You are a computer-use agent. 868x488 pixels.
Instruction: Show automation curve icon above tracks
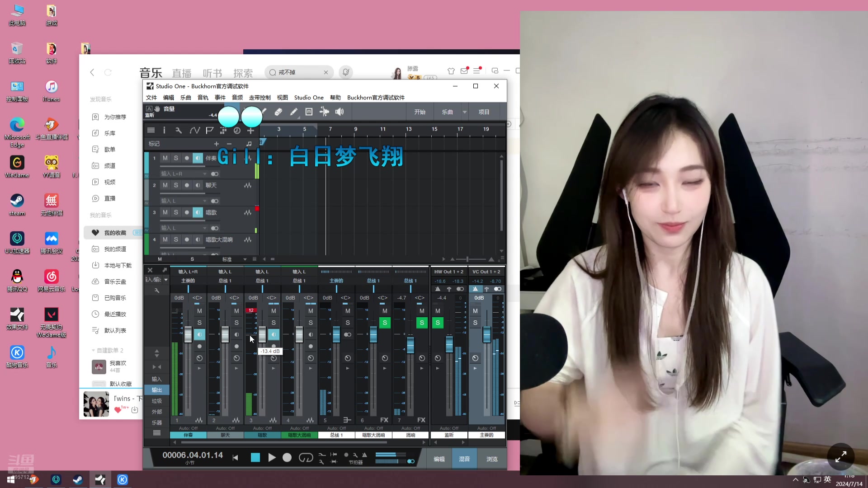pos(195,130)
